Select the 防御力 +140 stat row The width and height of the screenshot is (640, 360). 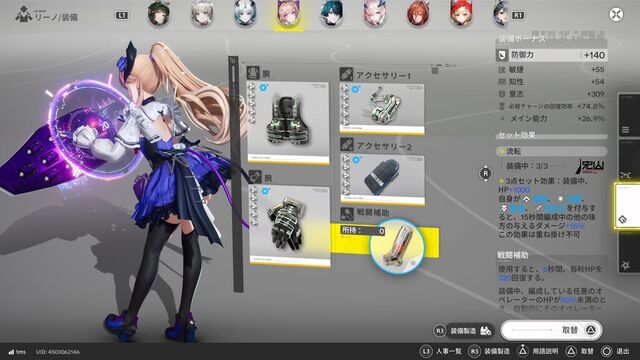(551, 55)
